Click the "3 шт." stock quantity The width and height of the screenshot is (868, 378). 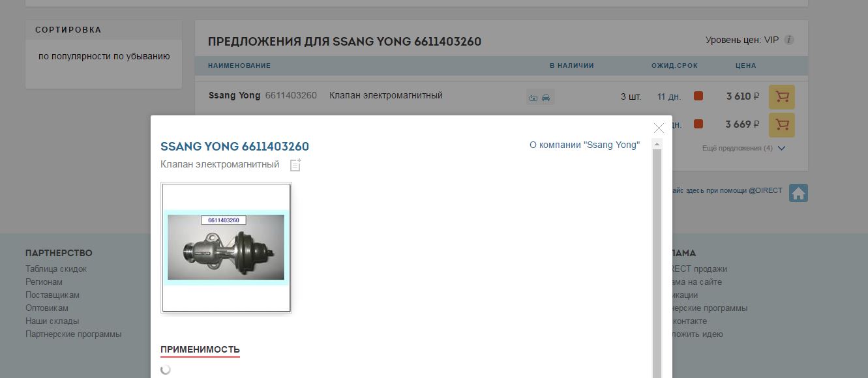pyautogui.click(x=631, y=96)
